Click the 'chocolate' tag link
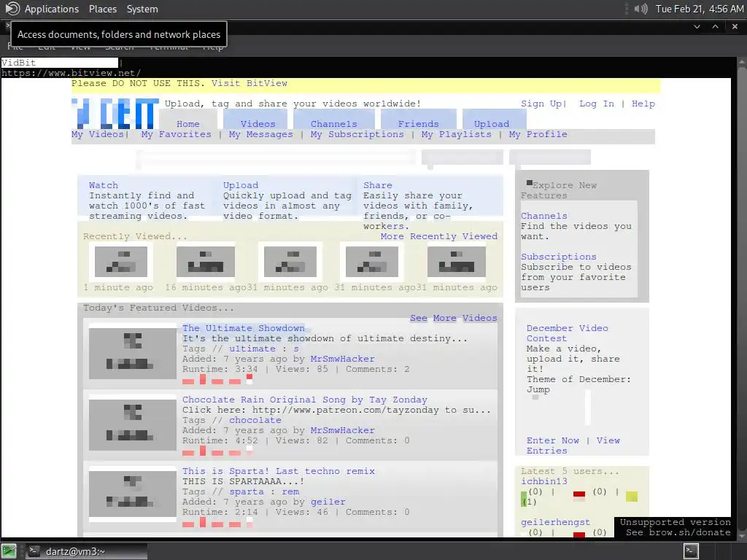Viewport: 747px width, 560px height. click(x=255, y=420)
